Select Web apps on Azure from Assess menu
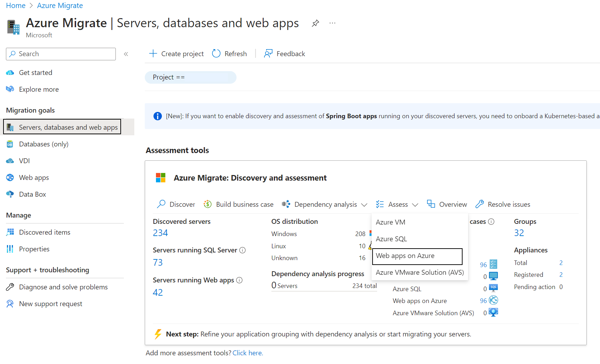Viewport: 600px width, 364px height. (405, 256)
